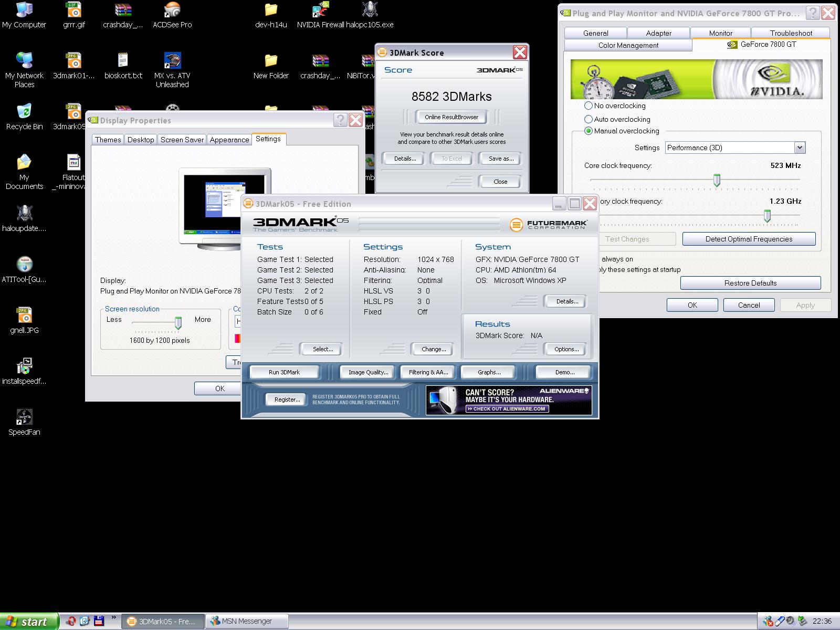Open haloupdate desktop icon
Image resolution: width=840 pixels, height=630 pixels.
pyautogui.click(x=24, y=219)
